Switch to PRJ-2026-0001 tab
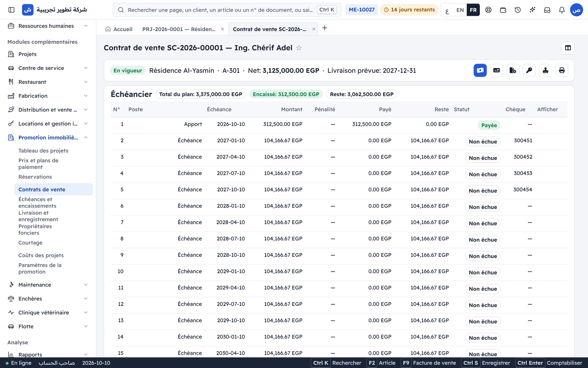Screen dimensions: 588x368 (x=179, y=29)
